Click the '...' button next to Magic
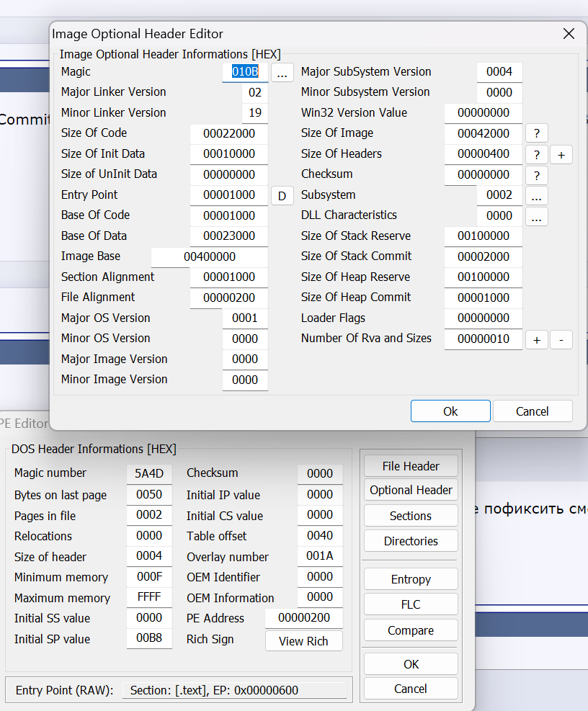Viewport: 588px width, 711px height. pyautogui.click(x=282, y=73)
